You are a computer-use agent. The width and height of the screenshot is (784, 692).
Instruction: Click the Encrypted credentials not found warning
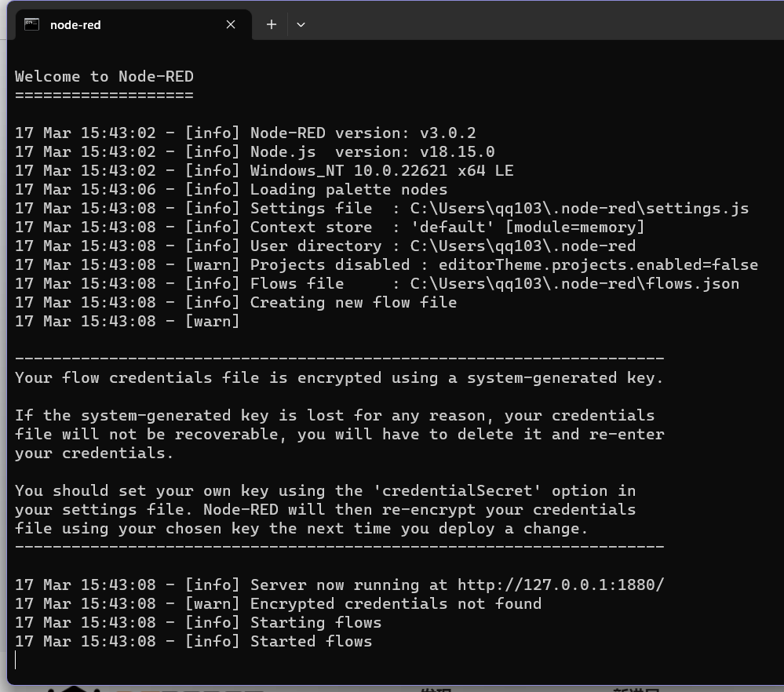coord(278,604)
